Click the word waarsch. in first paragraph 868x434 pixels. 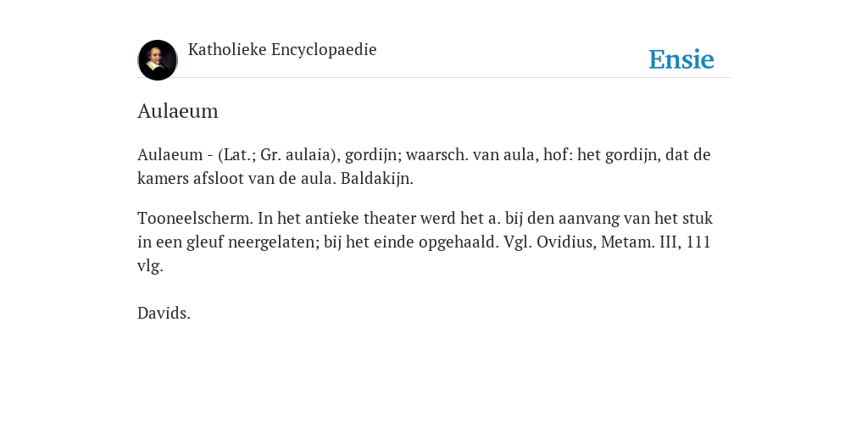point(437,154)
